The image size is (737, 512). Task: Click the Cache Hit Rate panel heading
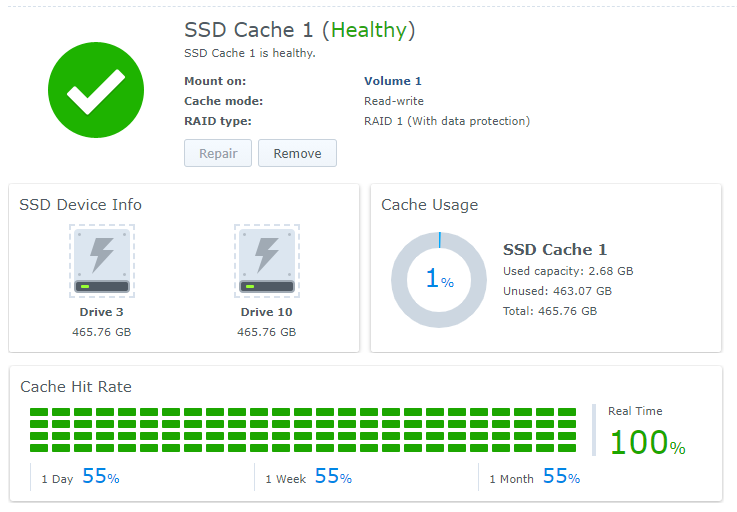pyautogui.click(x=76, y=387)
